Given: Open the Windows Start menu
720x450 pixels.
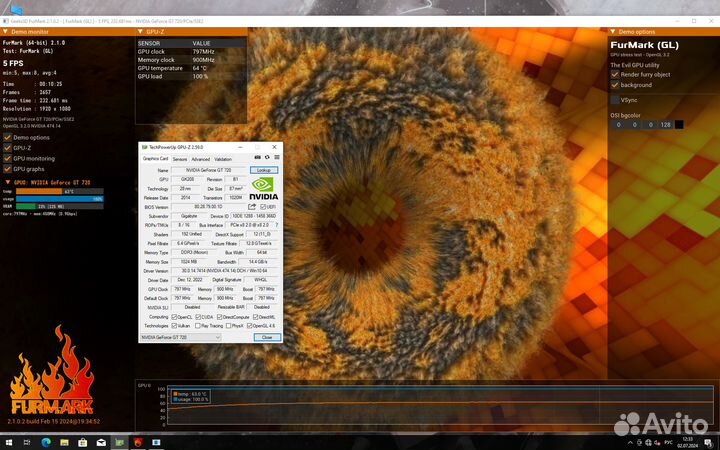Looking at the screenshot, I should pos(7,442).
